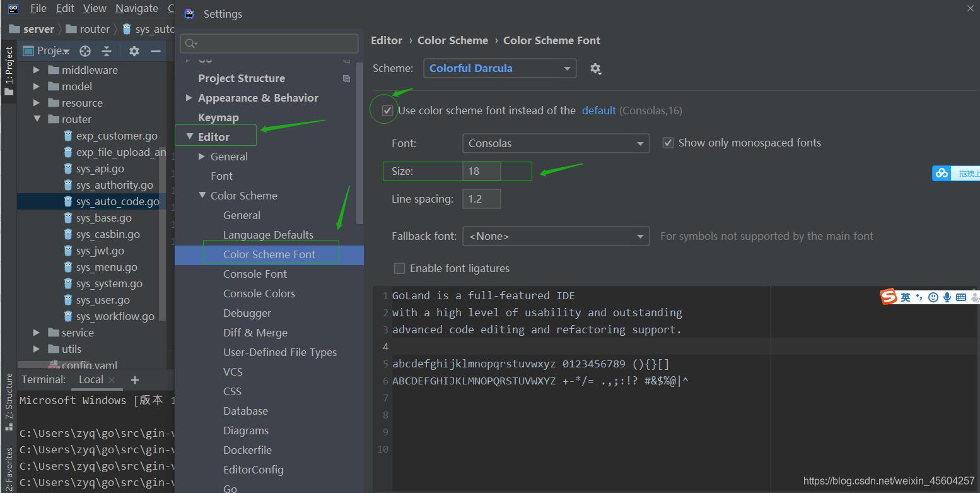Collapse all in Project panel toolbar
This screenshot has height=493, width=980.
coord(107,51)
